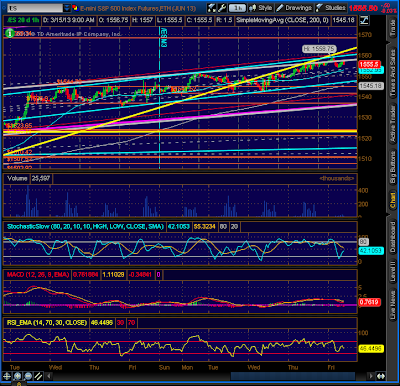Open the Studies menu
Screen dimensions: 400x386
point(331,8)
